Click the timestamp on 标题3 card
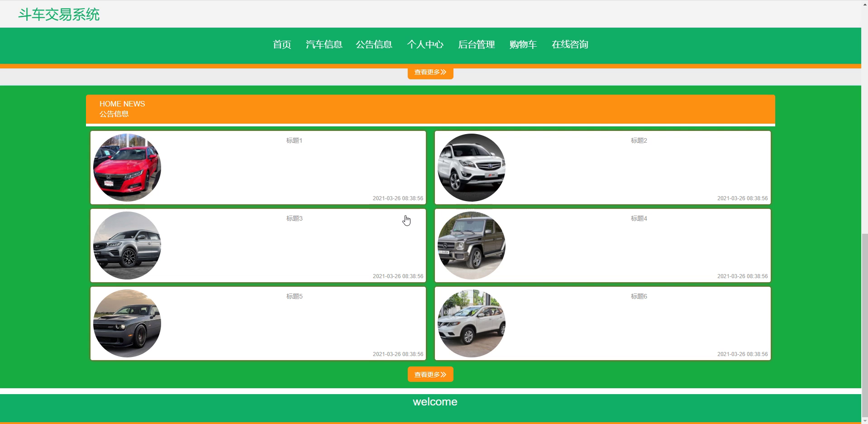Image resolution: width=868 pixels, height=424 pixels. 398,276
